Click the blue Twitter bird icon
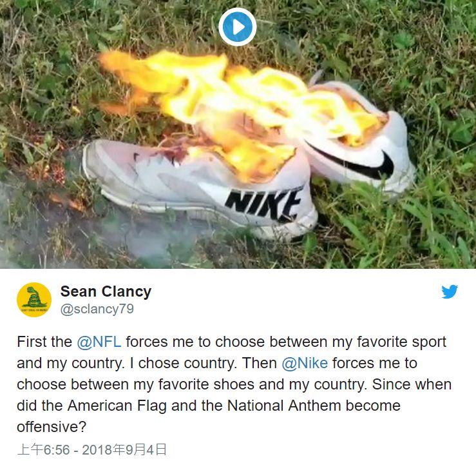 click(450, 291)
